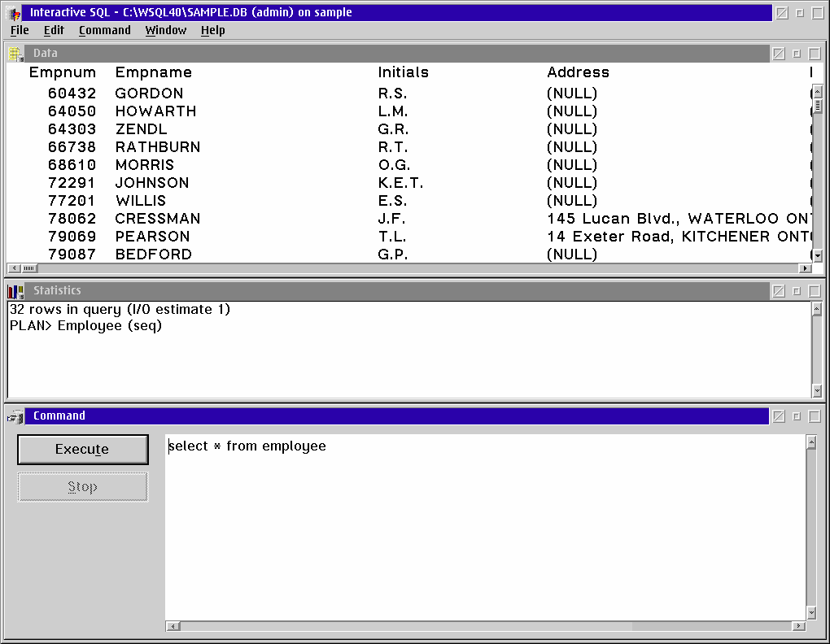
Task: Open the Command menu
Action: [104, 30]
